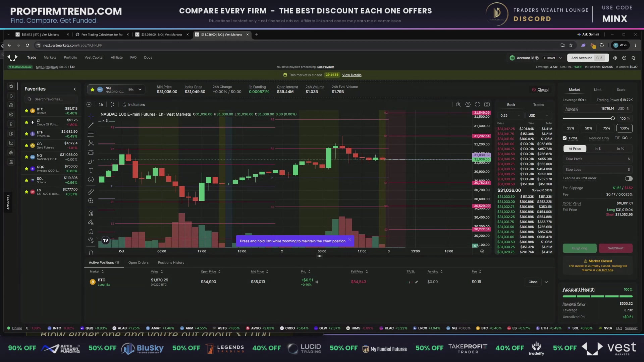This screenshot has width=644, height=362.
Task: Click the See Payouts link
Action: [x=326, y=67]
